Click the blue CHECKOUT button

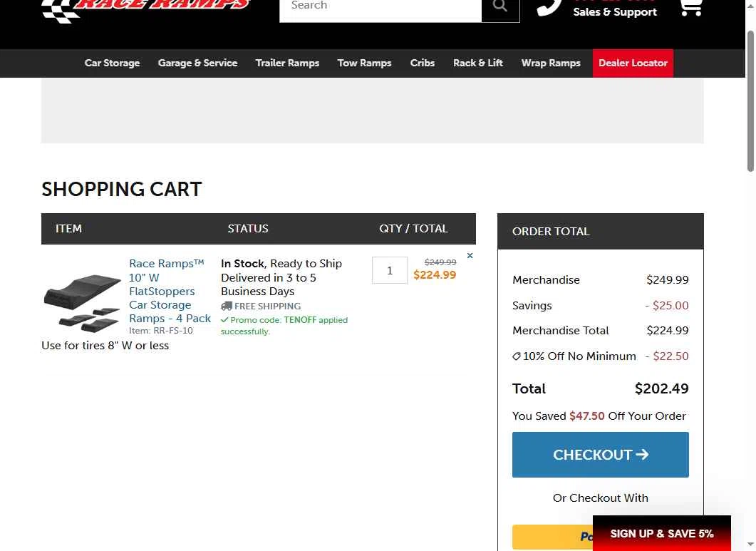tap(600, 455)
